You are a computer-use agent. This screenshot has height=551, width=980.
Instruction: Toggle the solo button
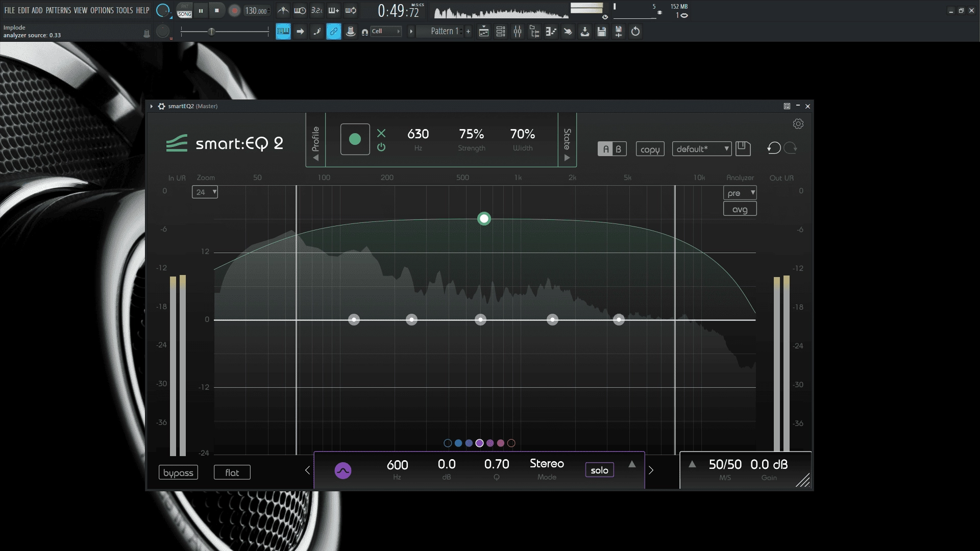pyautogui.click(x=599, y=470)
